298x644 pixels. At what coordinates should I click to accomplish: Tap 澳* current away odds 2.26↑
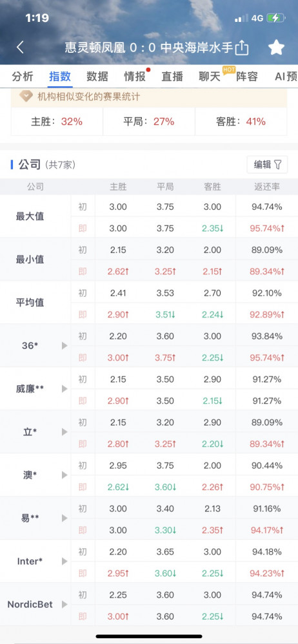click(x=212, y=487)
